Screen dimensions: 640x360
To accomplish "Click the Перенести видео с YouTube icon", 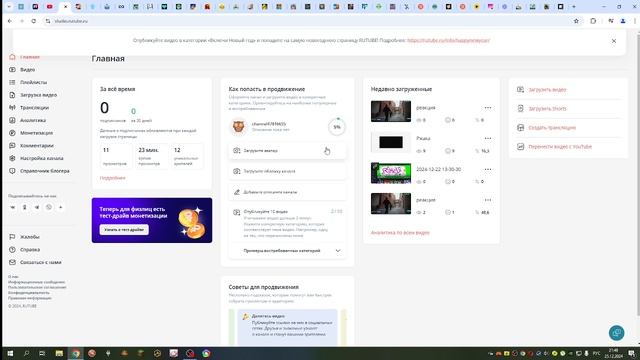I will tap(520, 147).
